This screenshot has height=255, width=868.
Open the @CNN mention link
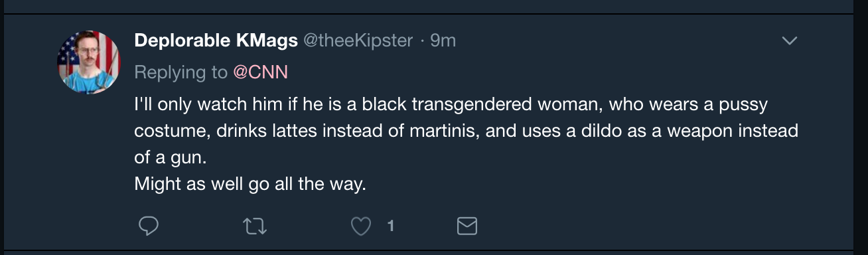[x=260, y=72]
